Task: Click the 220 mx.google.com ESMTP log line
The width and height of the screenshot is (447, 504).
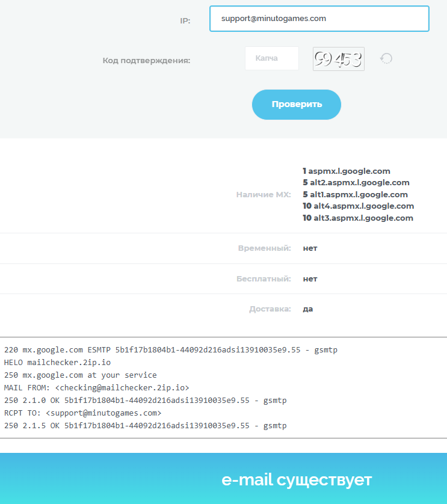Action: 171,349
